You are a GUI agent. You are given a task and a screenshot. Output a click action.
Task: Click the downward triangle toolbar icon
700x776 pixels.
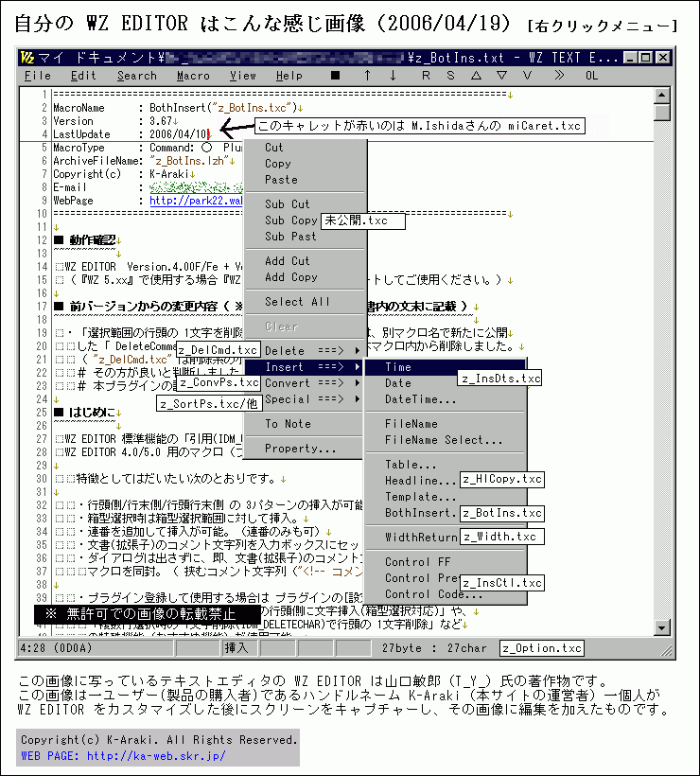[x=501, y=76]
